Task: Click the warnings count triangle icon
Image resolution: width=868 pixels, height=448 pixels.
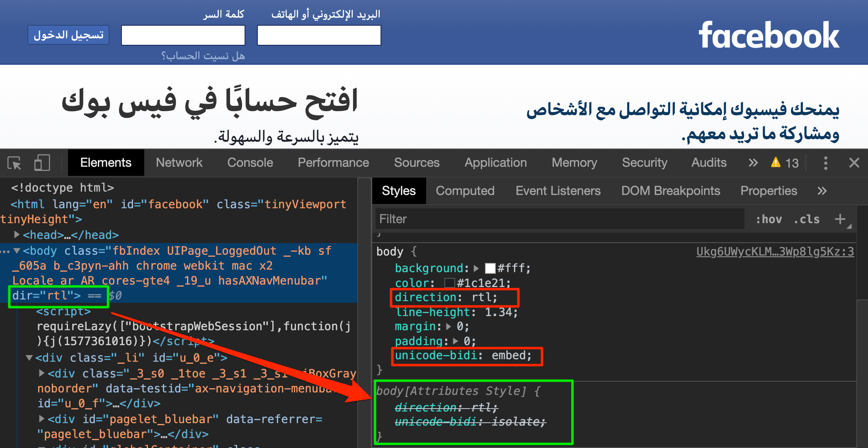Action: pos(776,163)
